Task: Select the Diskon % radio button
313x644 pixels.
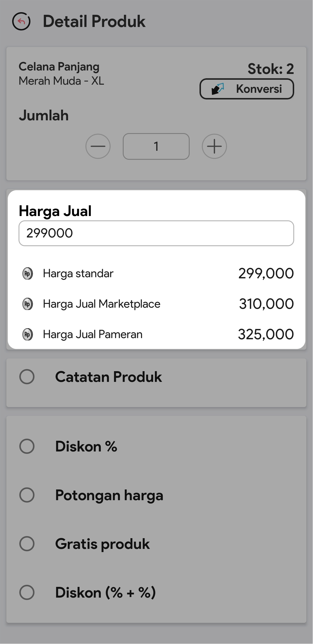Action: 27,446
